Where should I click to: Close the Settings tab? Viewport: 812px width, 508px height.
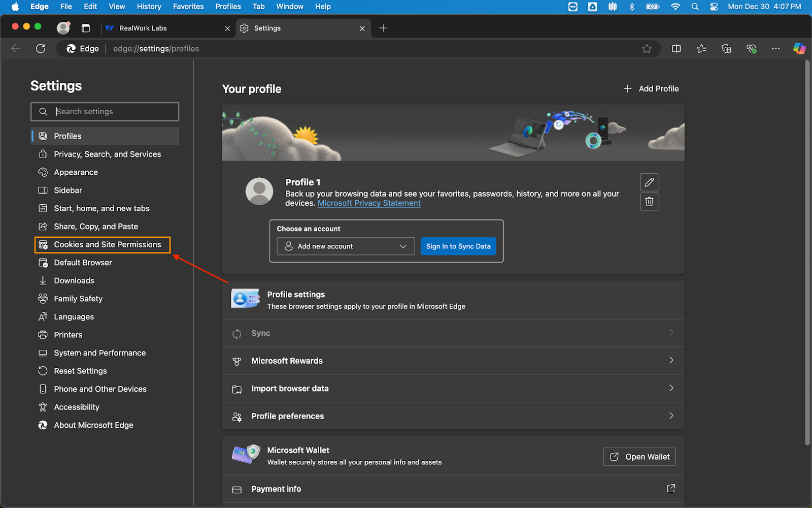point(362,28)
